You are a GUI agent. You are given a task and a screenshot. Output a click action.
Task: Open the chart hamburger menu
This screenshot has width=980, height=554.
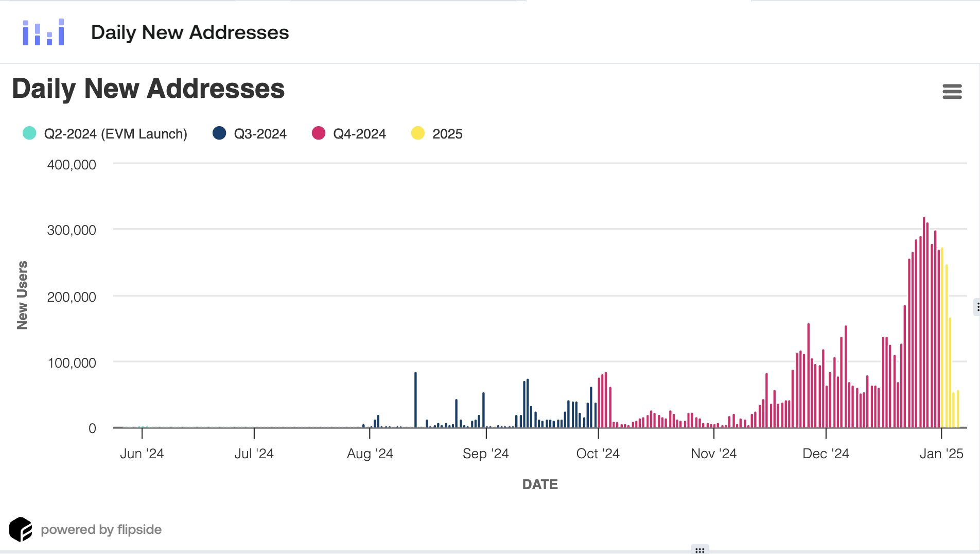[x=952, y=92]
